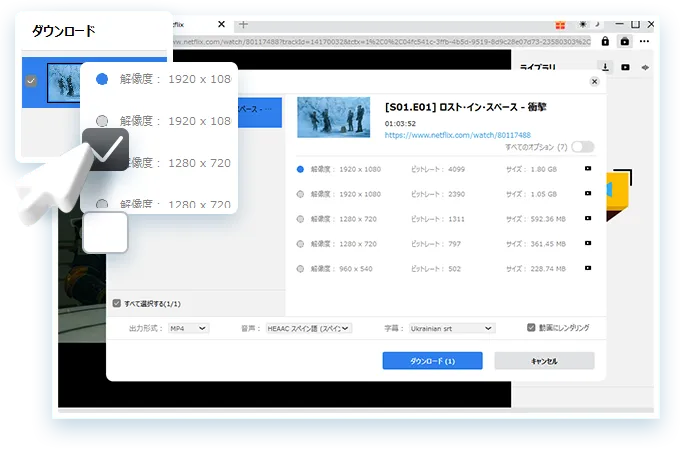Click the ビットレート: 4099 value
The image size is (684, 449).
[x=438, y=169]
